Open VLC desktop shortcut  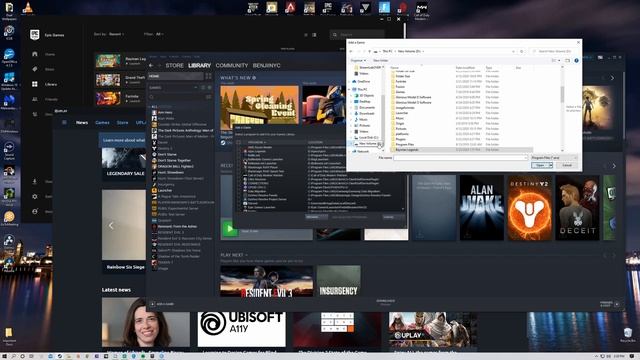(x=28, y=7)
